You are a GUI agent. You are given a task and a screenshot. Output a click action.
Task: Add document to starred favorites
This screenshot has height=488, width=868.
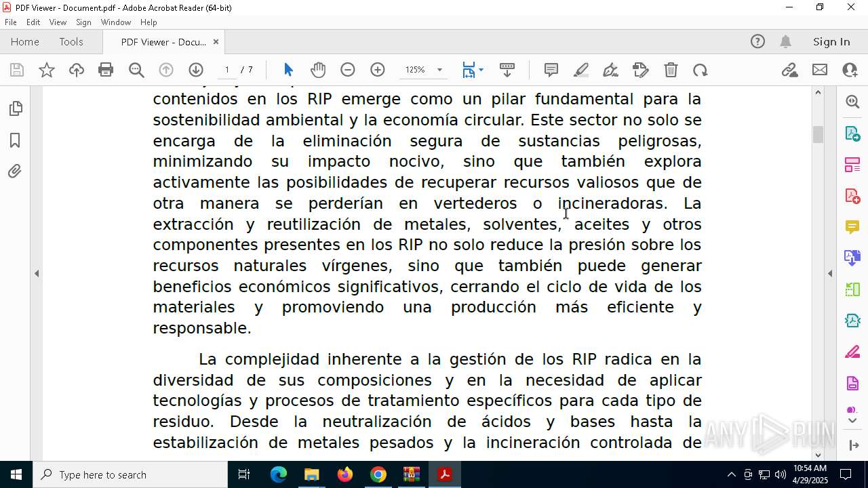click(47, 70)
